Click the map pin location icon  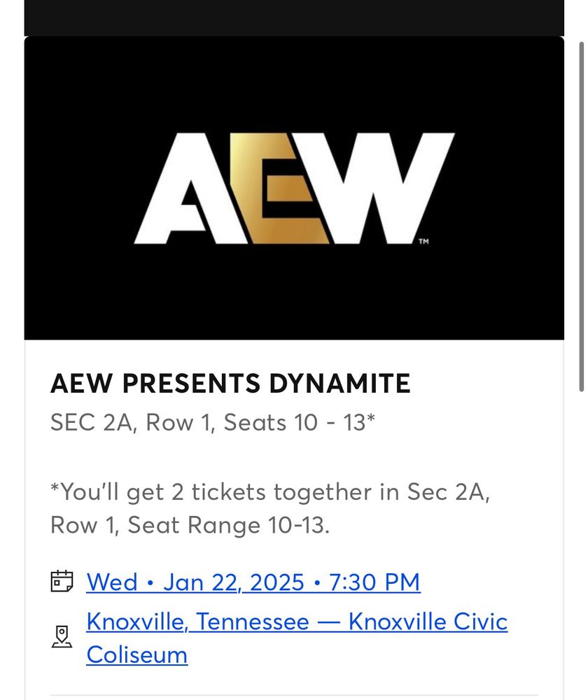pos(62,636)
